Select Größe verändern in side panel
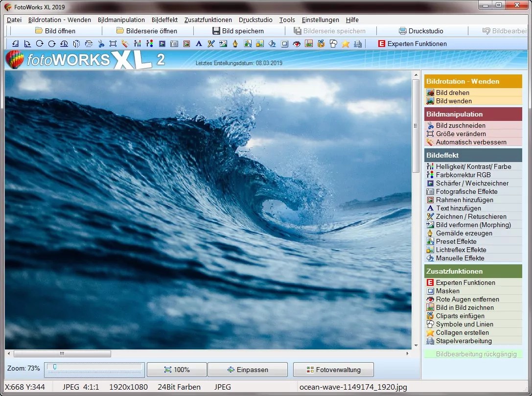This screenshot has width=532, height=396. [473, 134]
